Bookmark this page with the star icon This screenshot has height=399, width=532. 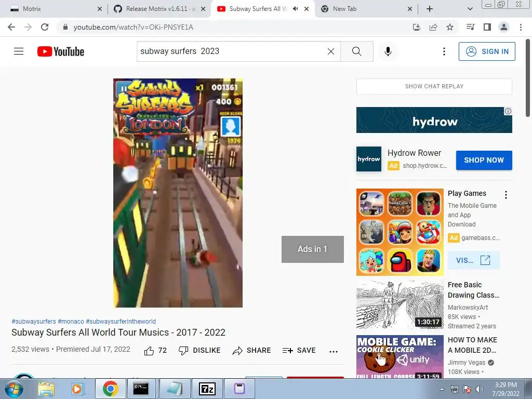pyautogui.click(x=450, y=27)
